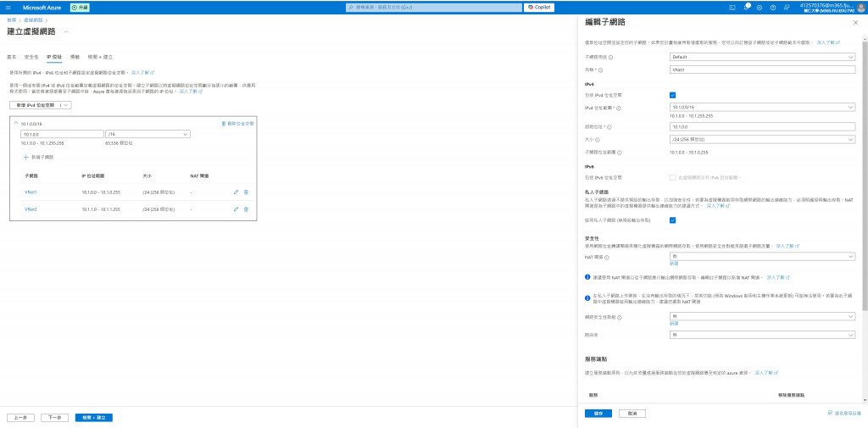The image size is (868, 428).
Task: Open the help question-mark icon
Action: [773, 8]
